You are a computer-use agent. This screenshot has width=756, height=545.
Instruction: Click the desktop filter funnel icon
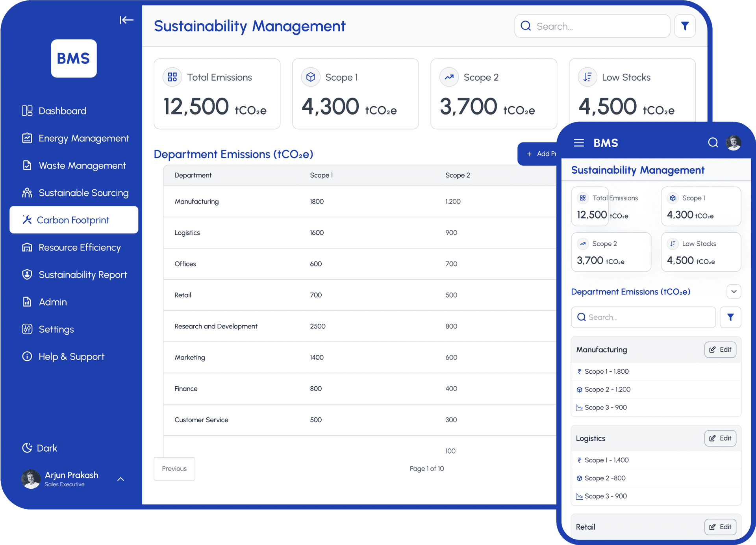[x=685, y=26]
